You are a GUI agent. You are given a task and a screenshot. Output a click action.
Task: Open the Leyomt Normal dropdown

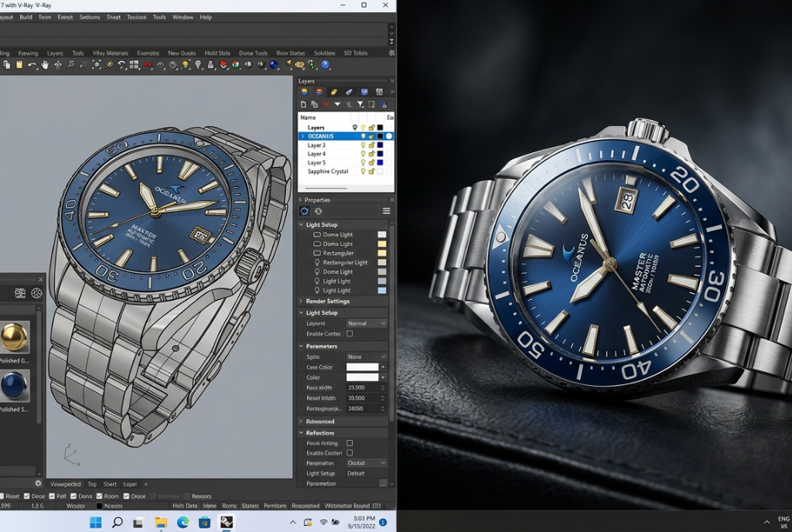[x=367, y=323]
